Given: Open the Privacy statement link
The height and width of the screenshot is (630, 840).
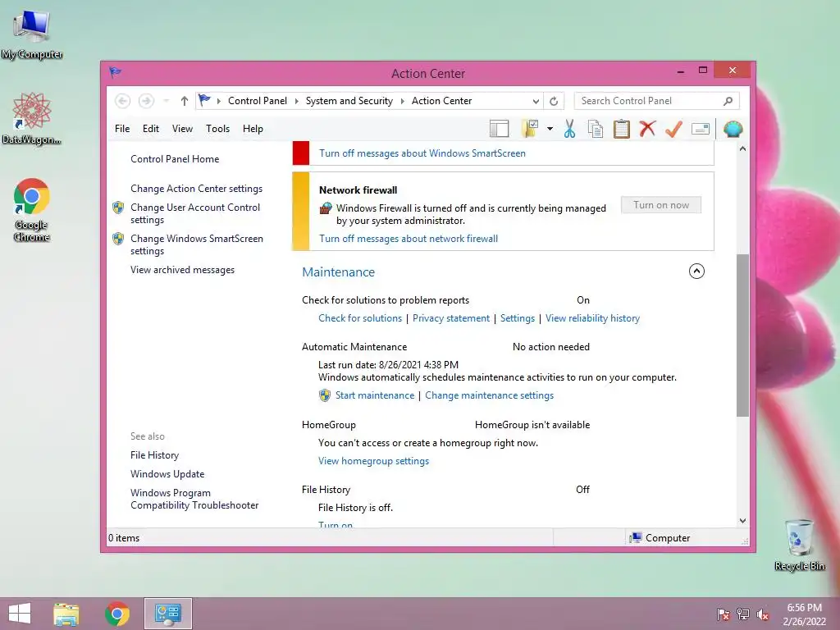Looking at the screenshot, I should pos(451,318).
